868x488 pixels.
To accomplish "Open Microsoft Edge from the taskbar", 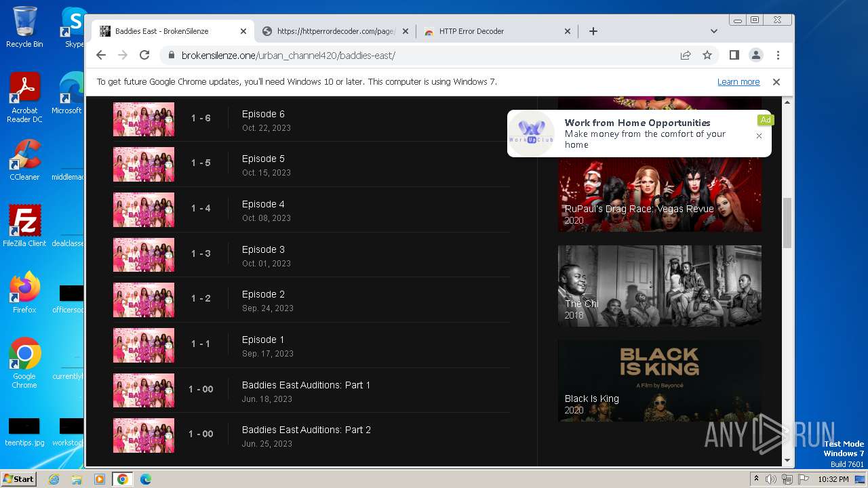I will tap(146, 479).
